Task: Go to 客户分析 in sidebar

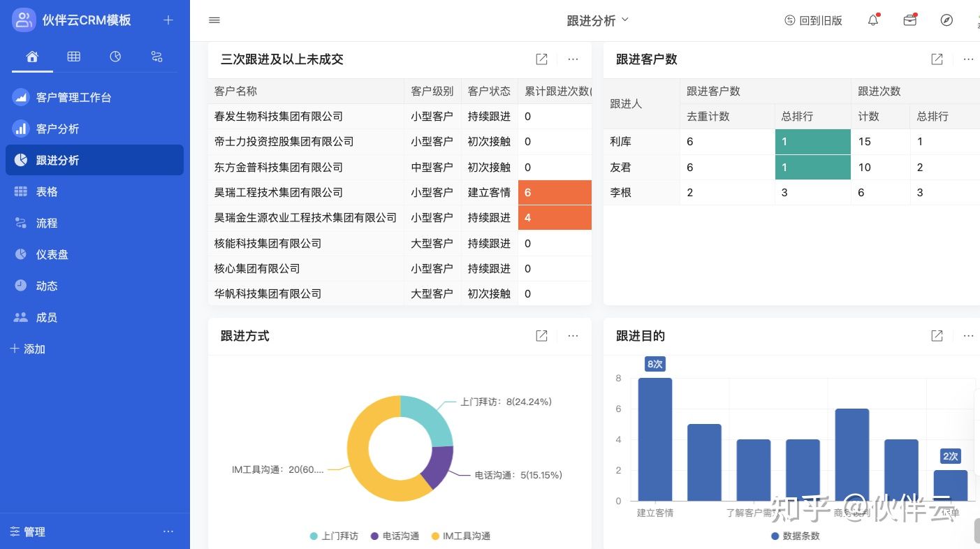Action: [x=57, y=129]
